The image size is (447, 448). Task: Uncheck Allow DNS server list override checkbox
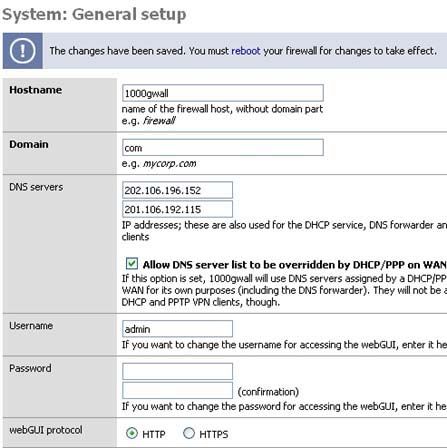click(x=132, y=264)
